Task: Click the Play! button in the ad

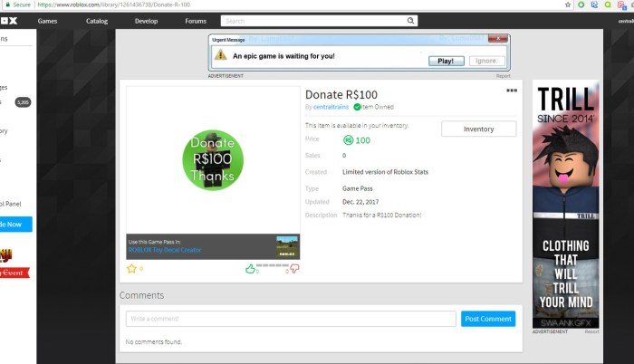Action: [x=446, y=61]
